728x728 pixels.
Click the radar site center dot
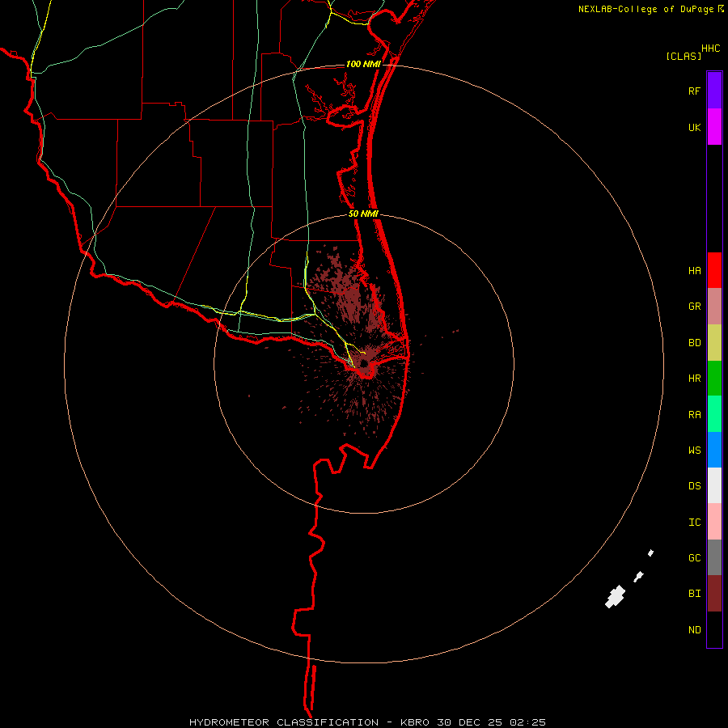point(364,363)
